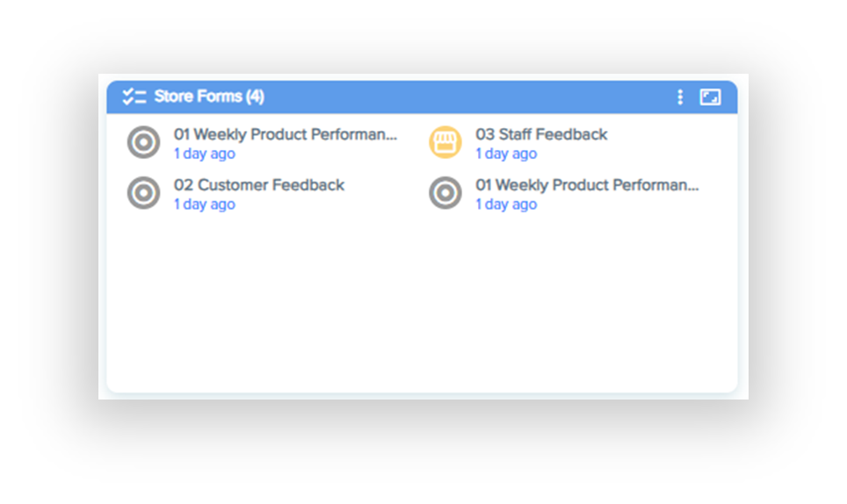Screen dimensions: 847x504
Task: Click the orange store icon for Staff Feedback
Action: click(445, 142)
